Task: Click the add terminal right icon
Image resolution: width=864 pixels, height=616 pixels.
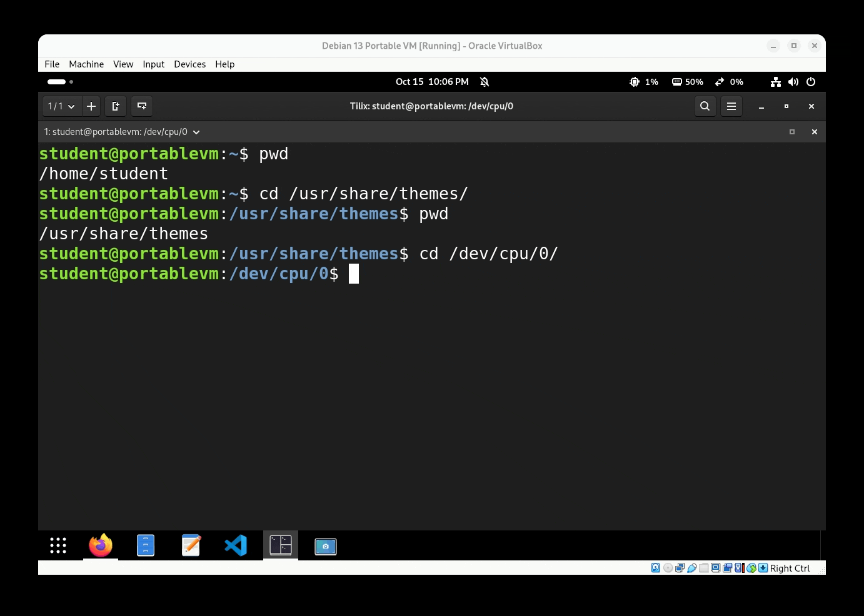Action: click(x=116, y=106)
